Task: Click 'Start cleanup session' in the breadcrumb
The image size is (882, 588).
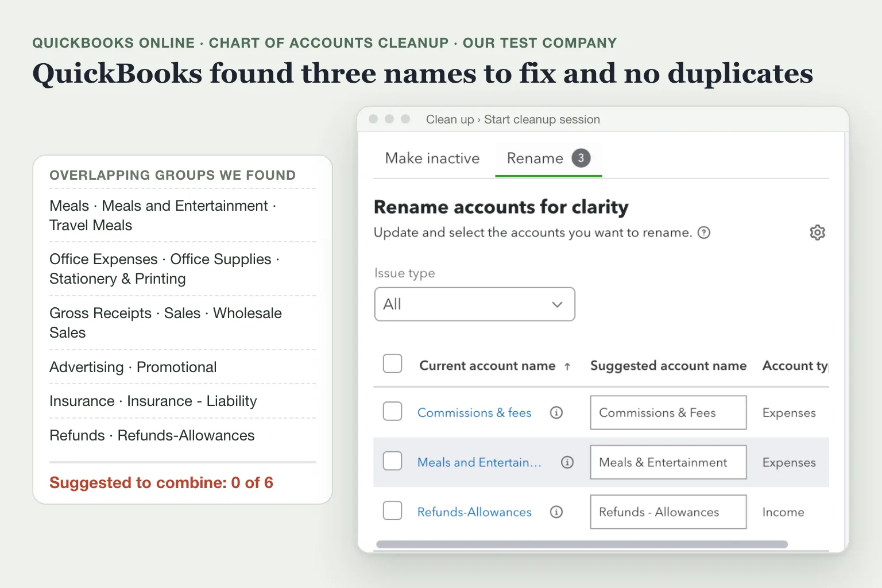Action: tap(542, 119)
